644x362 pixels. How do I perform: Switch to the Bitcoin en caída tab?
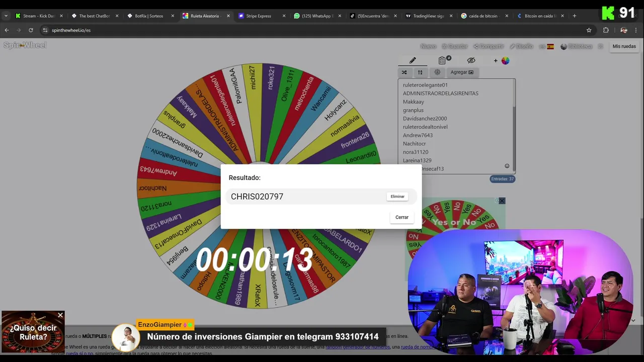[x=539, y=16]
